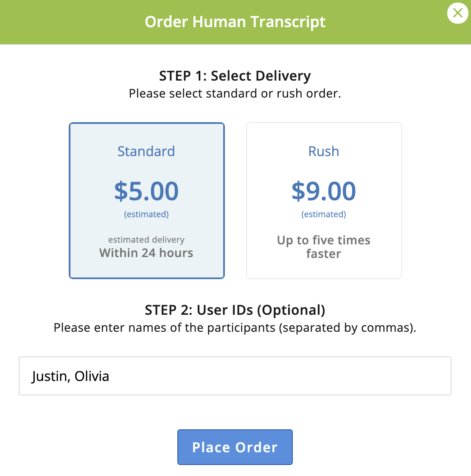This screenshot has height=476, width=471.
Task: Click the $5.00 Standard price
Action: click(x=146, y=191)
